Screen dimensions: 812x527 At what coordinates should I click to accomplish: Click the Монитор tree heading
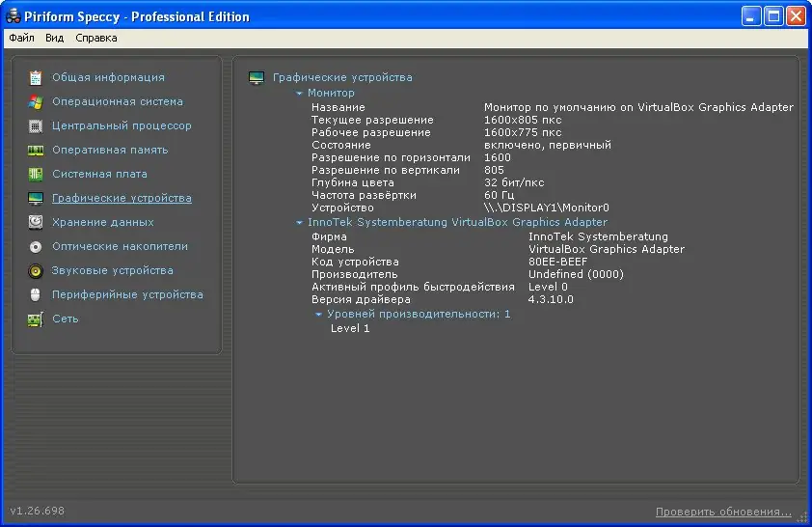click(x=331, y=93)
